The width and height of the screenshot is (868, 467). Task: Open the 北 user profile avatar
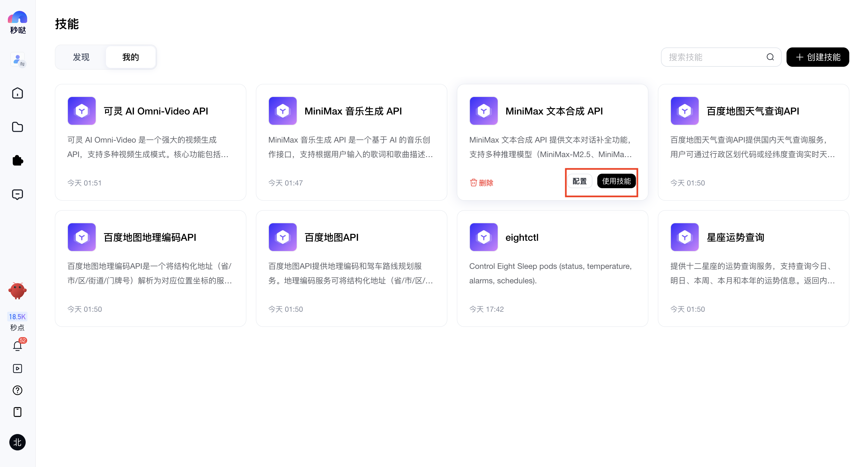click(x=18, y=442)
